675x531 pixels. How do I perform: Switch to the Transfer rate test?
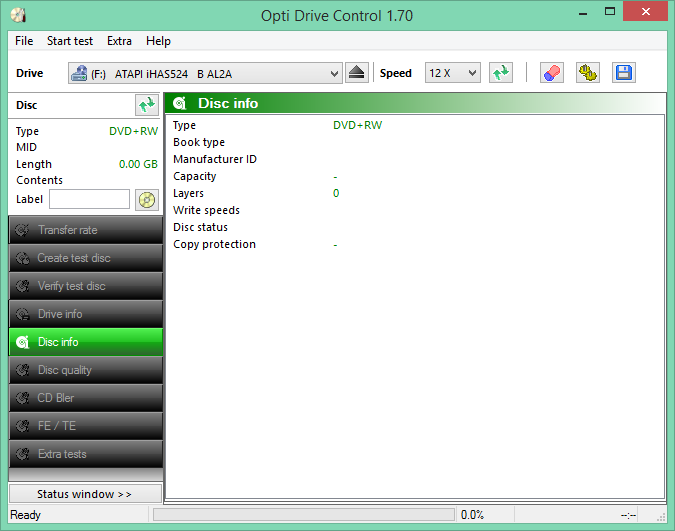(x=86, y=230)
